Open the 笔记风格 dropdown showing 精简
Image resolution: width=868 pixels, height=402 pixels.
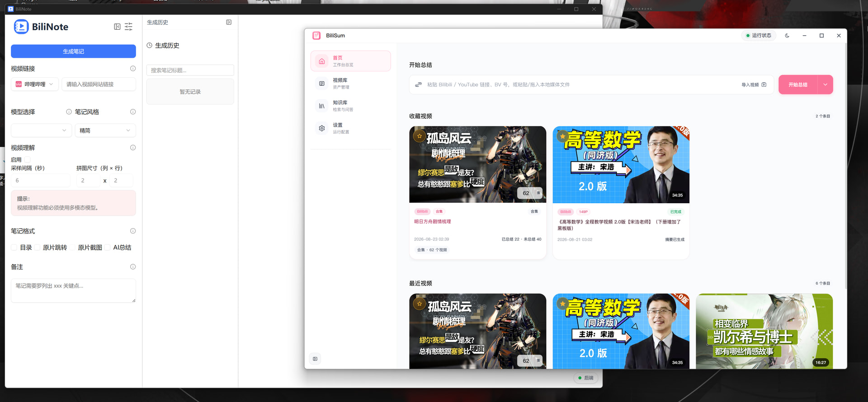[x=105, y=131]
